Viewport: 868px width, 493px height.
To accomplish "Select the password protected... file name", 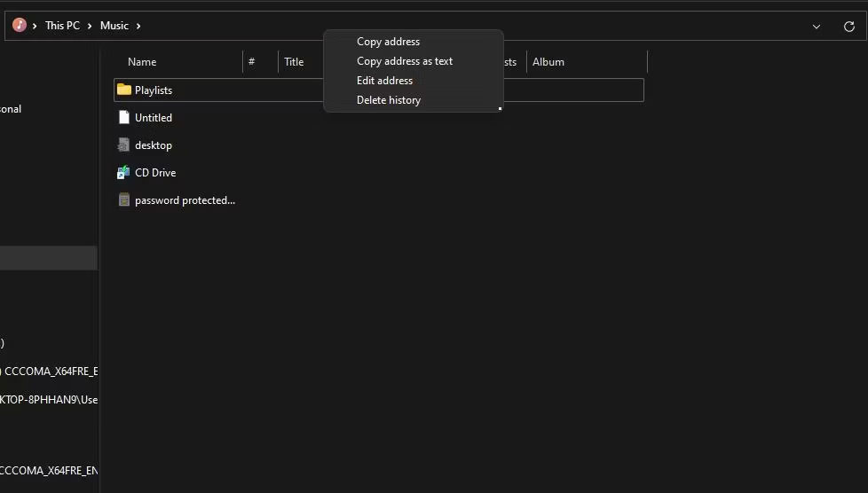I will point(185,200).
